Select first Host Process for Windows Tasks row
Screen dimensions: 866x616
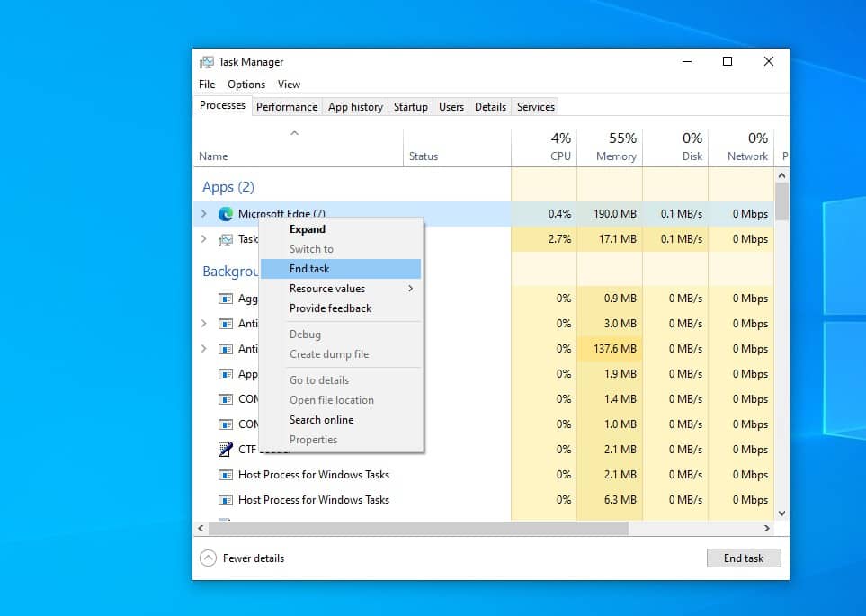[x=484, y=475]
